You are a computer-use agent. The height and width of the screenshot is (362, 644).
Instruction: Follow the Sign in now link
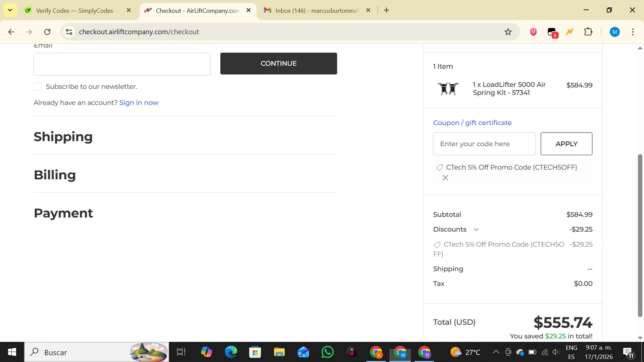139,103
